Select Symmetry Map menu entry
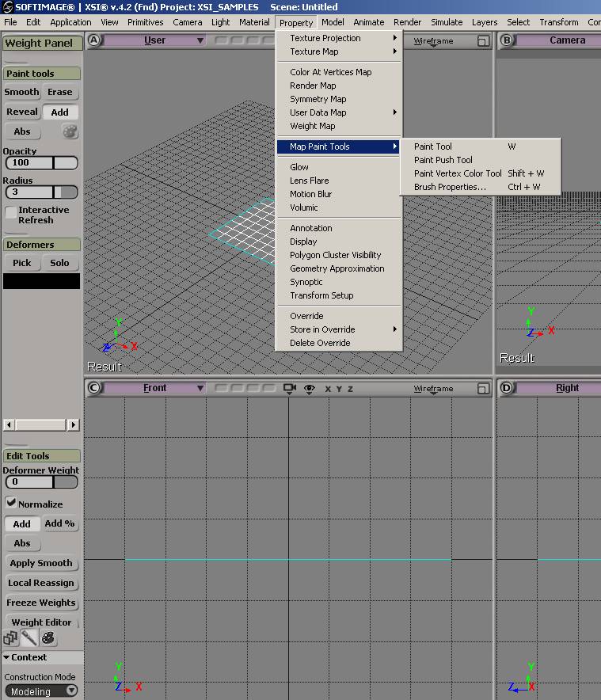Screen dimensions: 601x700 [339, 99]
